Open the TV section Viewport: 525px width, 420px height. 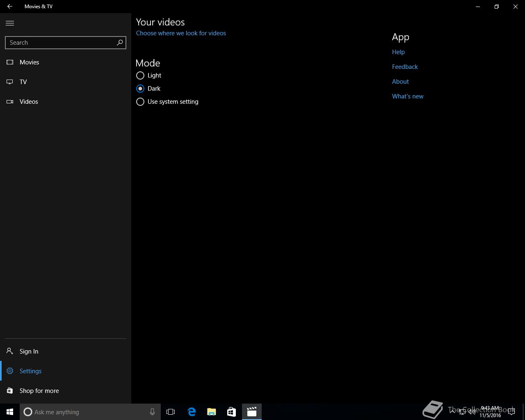[66, 82]
